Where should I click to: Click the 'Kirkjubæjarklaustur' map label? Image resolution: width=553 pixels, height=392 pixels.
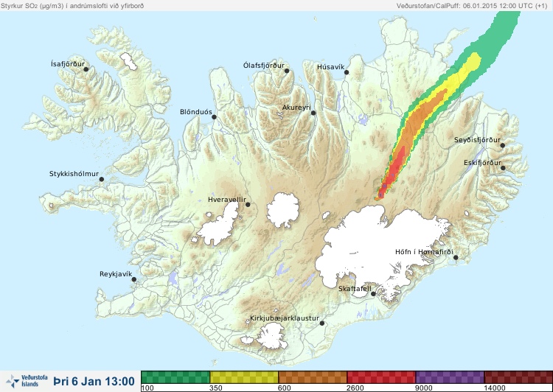(x=285, y=318)
